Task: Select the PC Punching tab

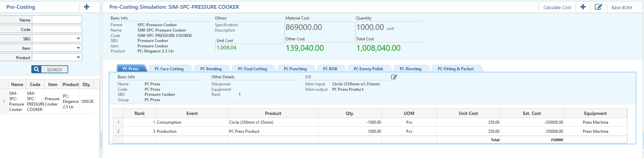Action: tap(295, 69)
